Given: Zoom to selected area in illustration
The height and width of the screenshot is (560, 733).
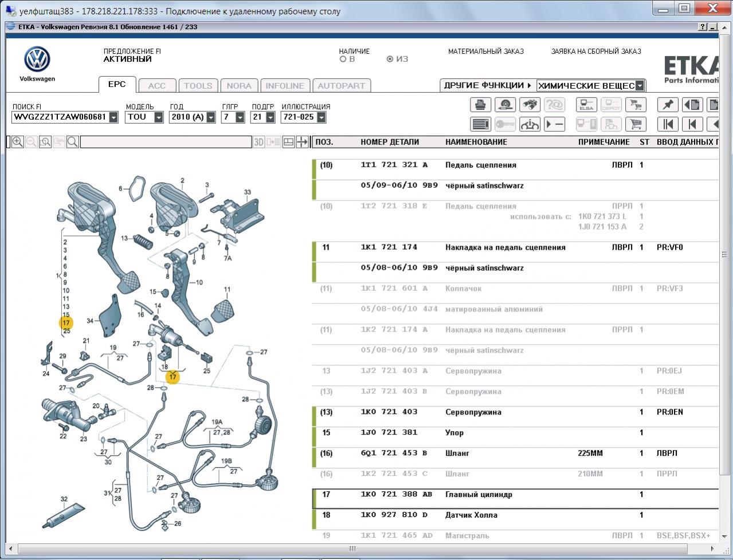Looking at the screenshot, I should [45, 142].
